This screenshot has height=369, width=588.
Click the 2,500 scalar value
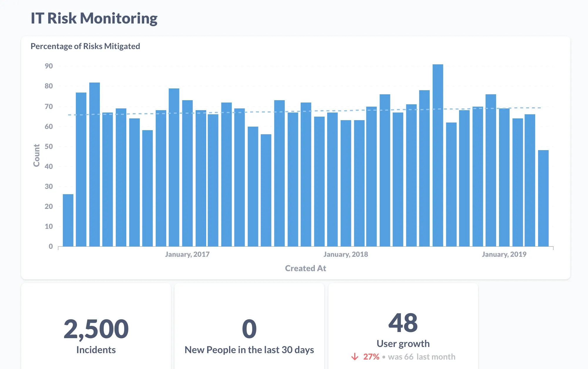coord(96,329)
